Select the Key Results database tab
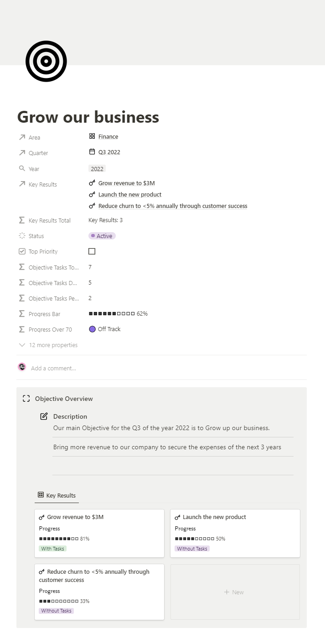 (57, 495)
